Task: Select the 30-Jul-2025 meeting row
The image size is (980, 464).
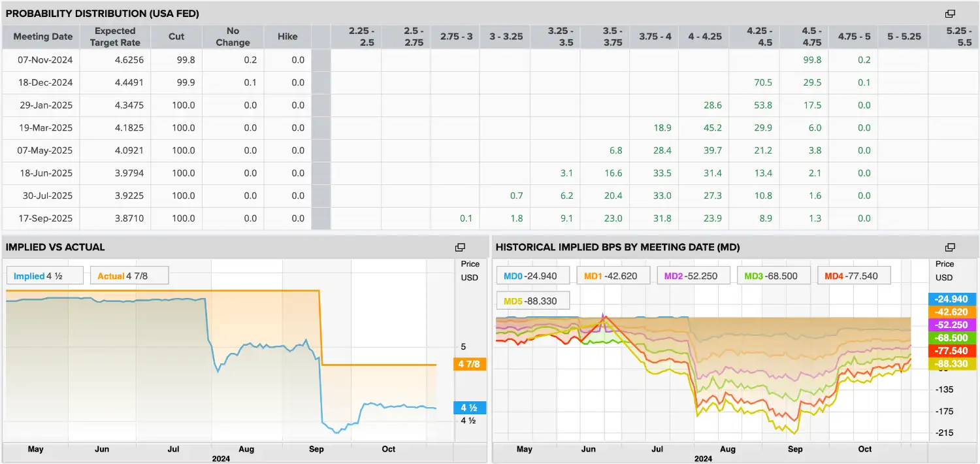Action: point(490,195)
